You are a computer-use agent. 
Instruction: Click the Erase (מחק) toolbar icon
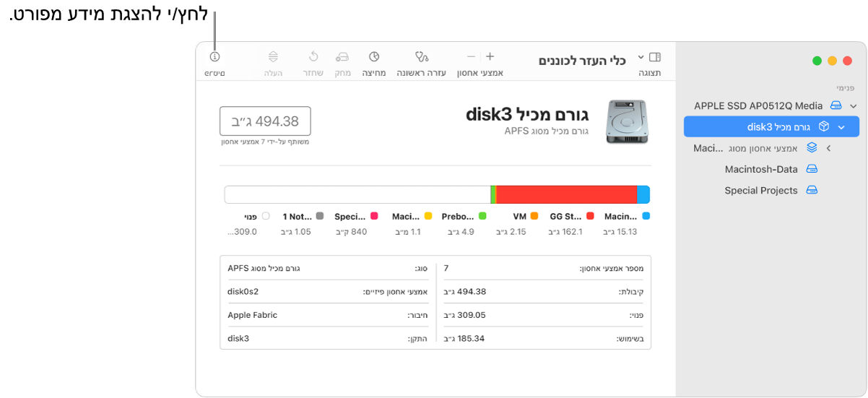pyautogui.click(x=342, y=56)
